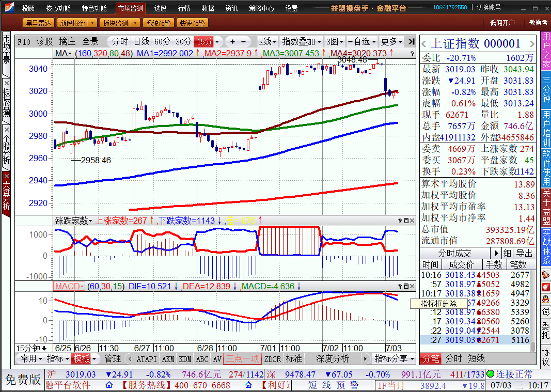This screenshot has height=392, width=551.
Task: Click the play arrow beside 分时成交
Action: pyautogui.click(x=496, y=253)
